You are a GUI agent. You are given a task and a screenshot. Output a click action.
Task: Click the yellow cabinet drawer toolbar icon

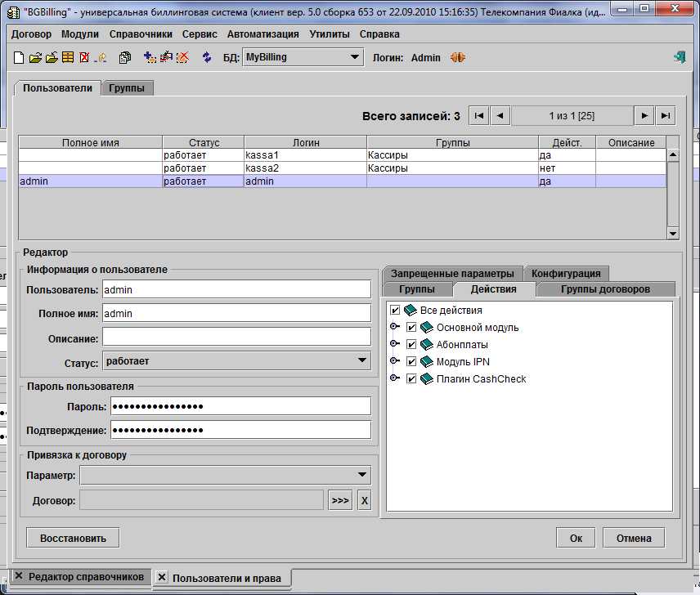pos(68,57)
